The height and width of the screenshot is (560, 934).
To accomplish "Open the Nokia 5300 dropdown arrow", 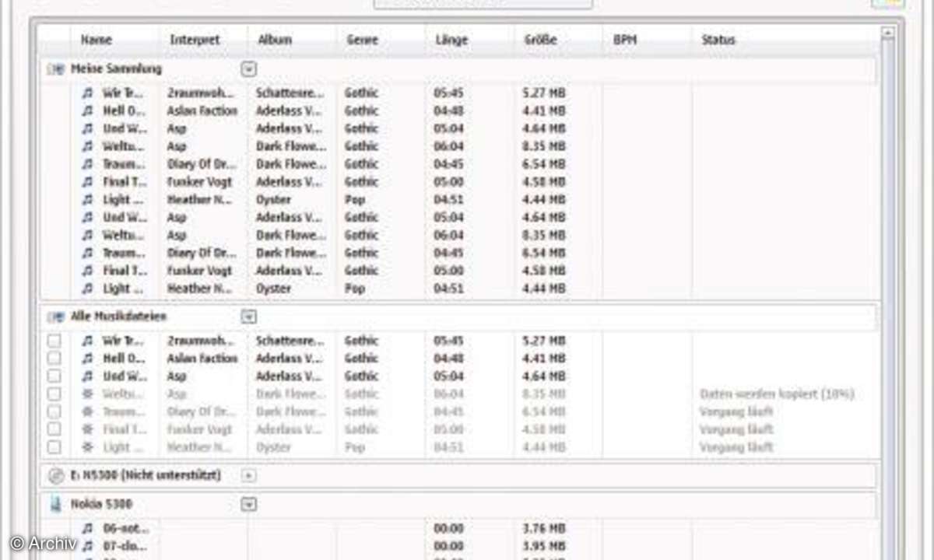I will coord(248,504).
